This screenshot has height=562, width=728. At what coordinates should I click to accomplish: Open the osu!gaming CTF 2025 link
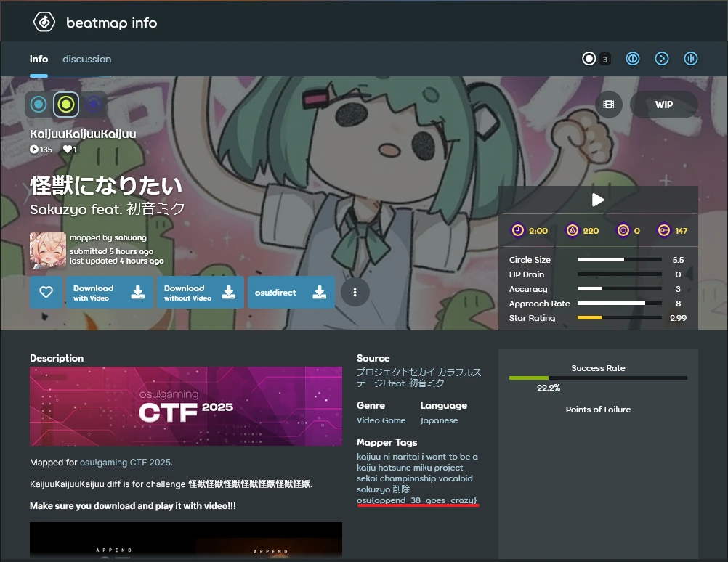125,463
